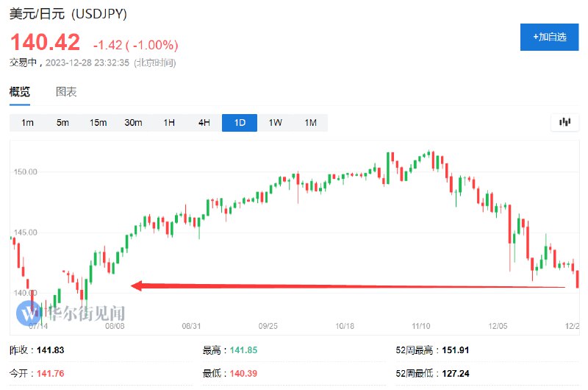
Task: Select the 30m timeframe
Action: click(x=133, y=123)
